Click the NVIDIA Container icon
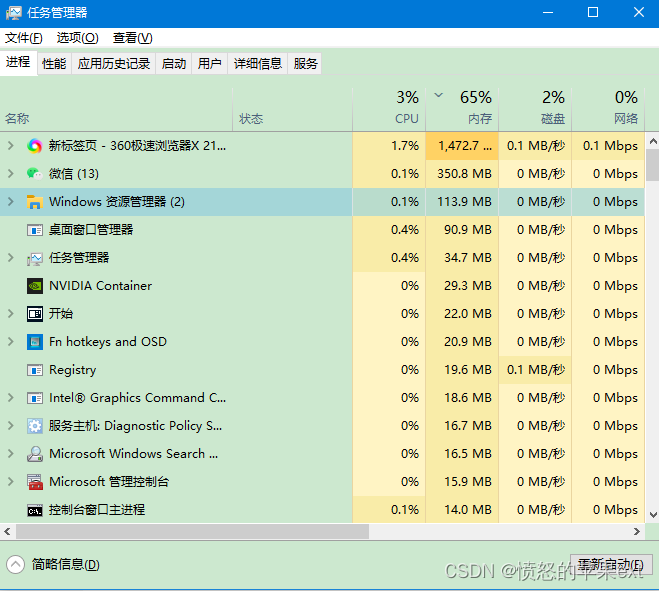 pyautogui.click(x=35, y=286)
